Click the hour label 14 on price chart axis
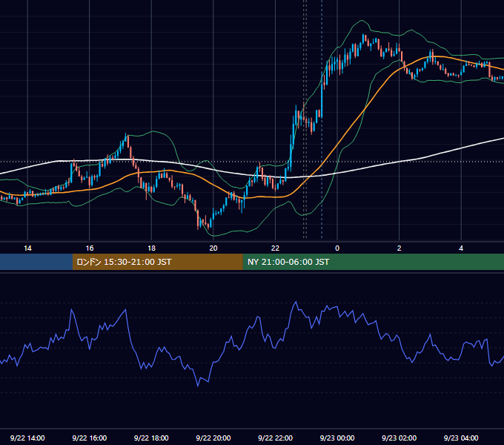 tap(27, 248)
